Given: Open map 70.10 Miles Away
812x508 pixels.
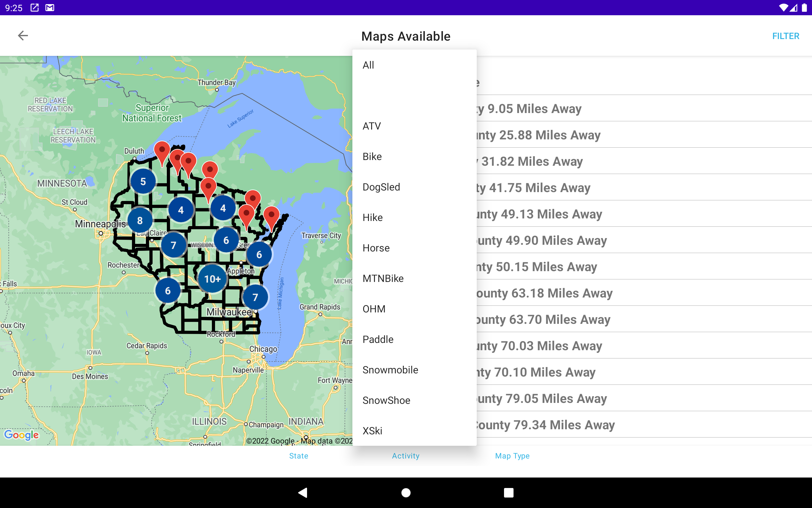Looking at the screenshot, I should click(644, 372).
